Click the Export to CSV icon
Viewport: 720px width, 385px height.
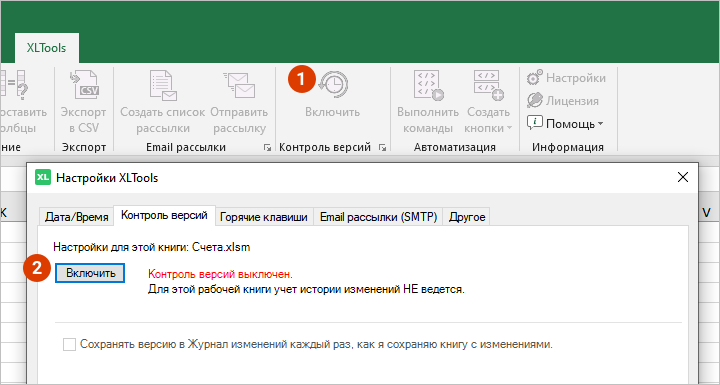pyautogui.click(x=84, y=85)
